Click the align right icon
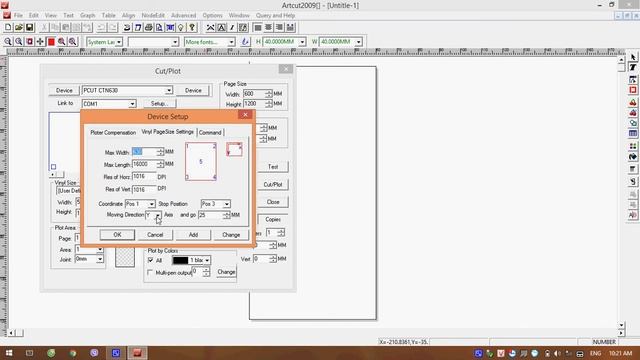The image size is (640, 360). click(x=279, y=27)
